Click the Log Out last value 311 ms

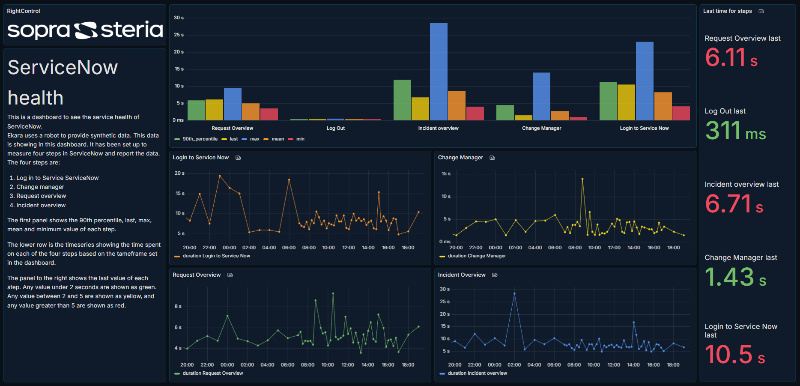pyautogui.click(x=735, y=130)
